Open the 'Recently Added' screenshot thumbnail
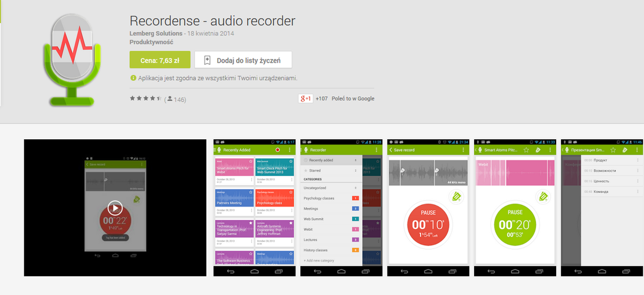Screen dimensions: 644x295 point(254,208)
